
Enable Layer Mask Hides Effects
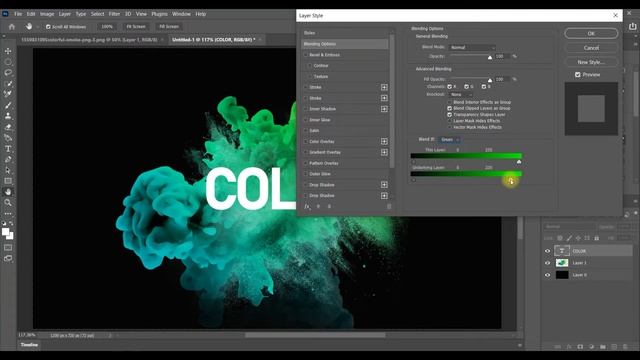449,121
